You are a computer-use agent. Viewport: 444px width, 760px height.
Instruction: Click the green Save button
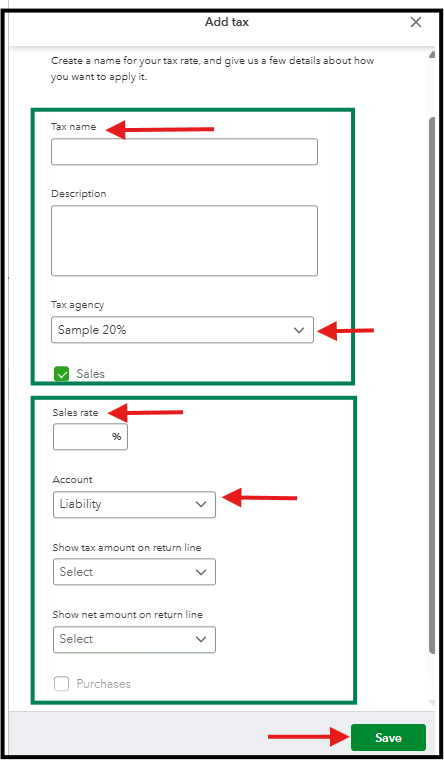(388, 738)
